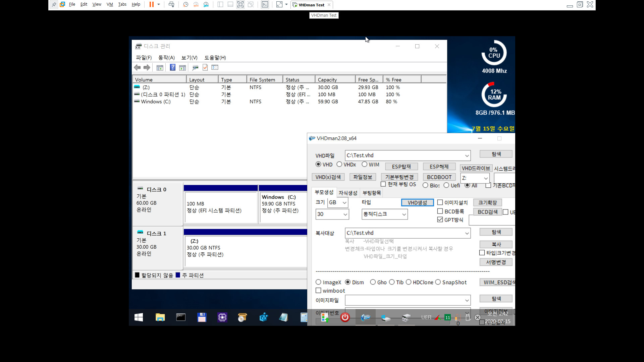The image size is (644, 362).
Task: Open the snapshot manager icon
Action: (206, 4)
